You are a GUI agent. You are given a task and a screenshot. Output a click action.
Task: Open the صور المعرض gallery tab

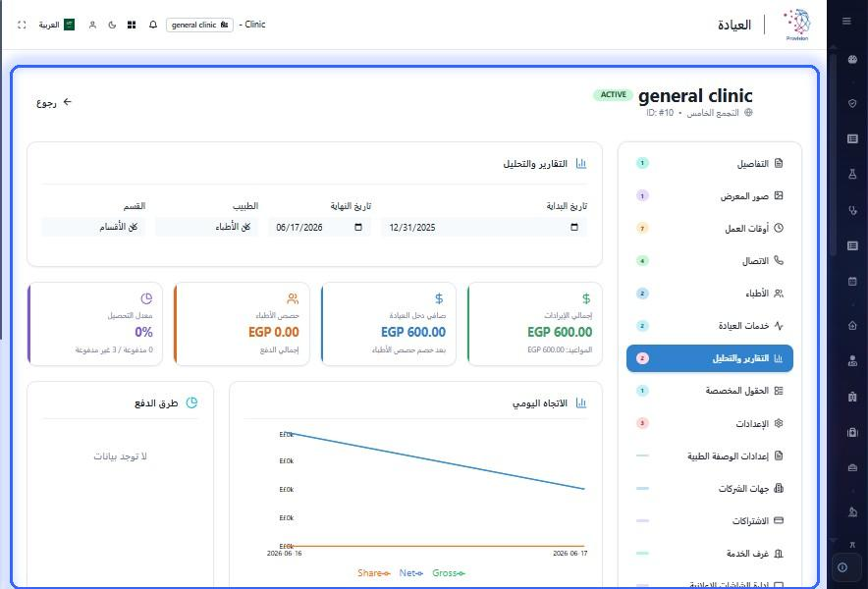(710, 196)
